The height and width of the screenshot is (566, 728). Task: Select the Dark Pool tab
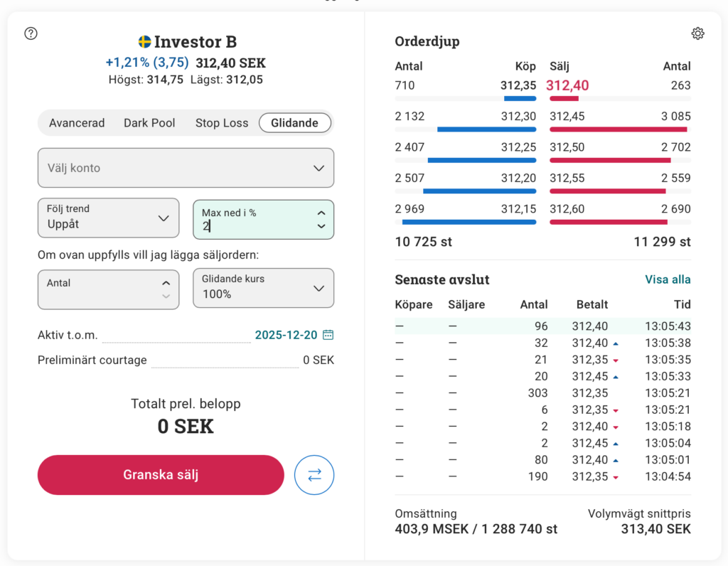coord(149,123)
